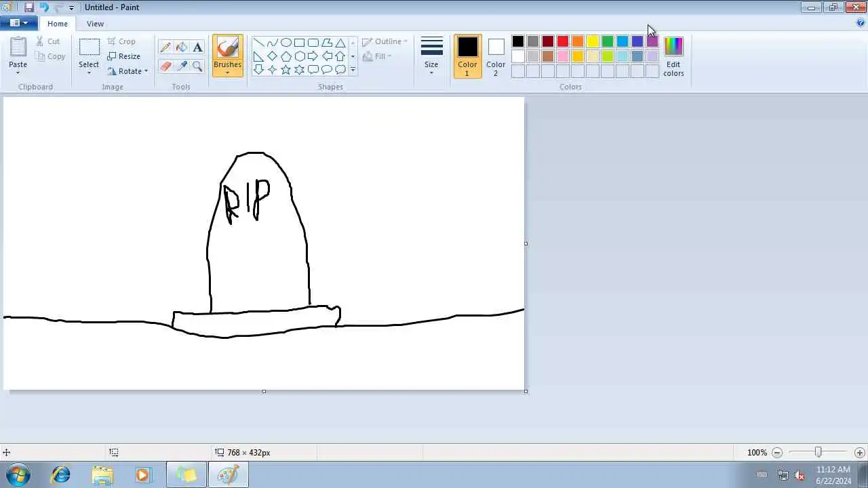
Task: Pick the red color swatch
Action: [x=563, y=42]
